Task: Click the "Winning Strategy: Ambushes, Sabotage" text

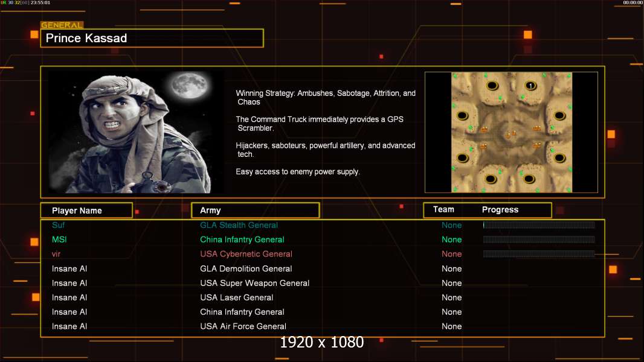Action: [x=326, y=98]
